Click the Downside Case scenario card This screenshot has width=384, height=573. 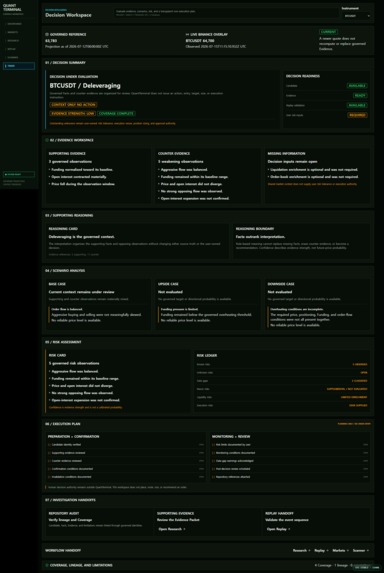(x=317, y=304)
